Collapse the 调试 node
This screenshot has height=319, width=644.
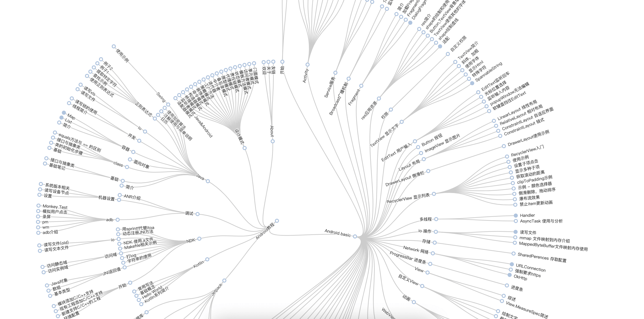198,214
